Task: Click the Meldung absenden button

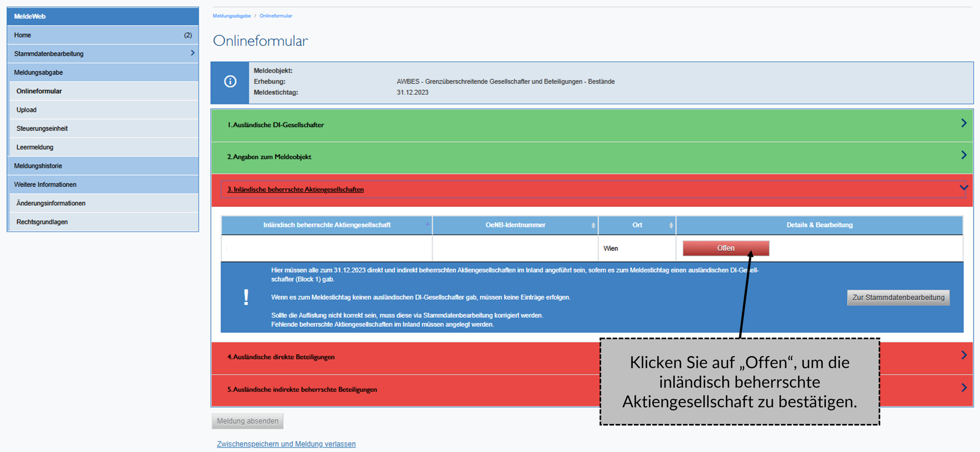Action: [248, 421]
